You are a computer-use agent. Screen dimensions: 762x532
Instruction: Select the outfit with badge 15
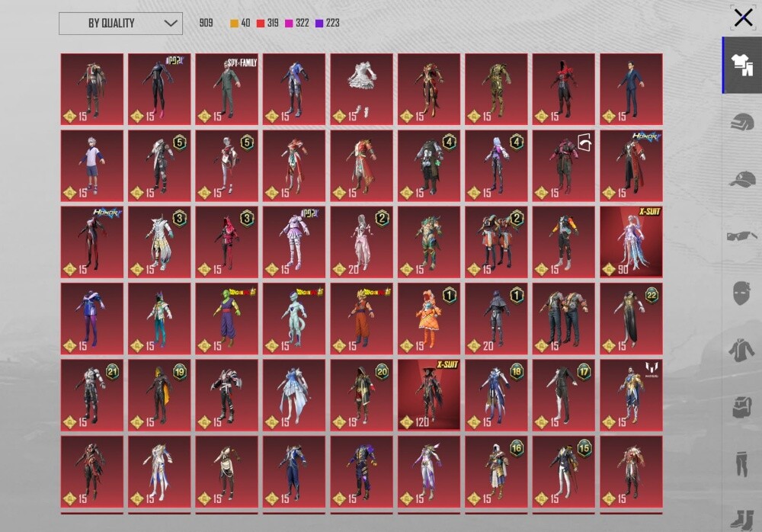(x=564, y=472)
